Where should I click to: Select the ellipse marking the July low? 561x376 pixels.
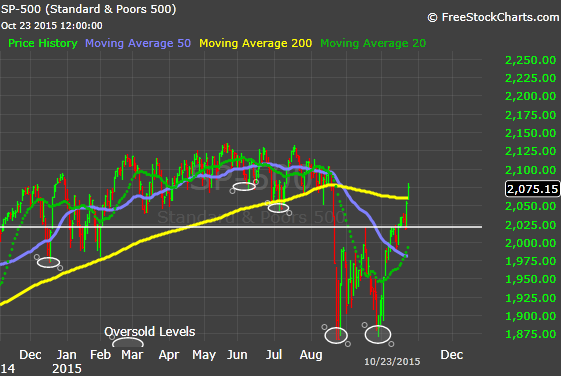[278, 208]
